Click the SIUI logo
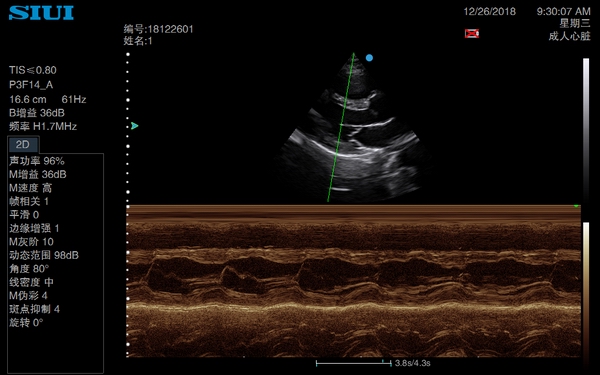The width and height of the screenshot is (600, 375). coord(41,12)
